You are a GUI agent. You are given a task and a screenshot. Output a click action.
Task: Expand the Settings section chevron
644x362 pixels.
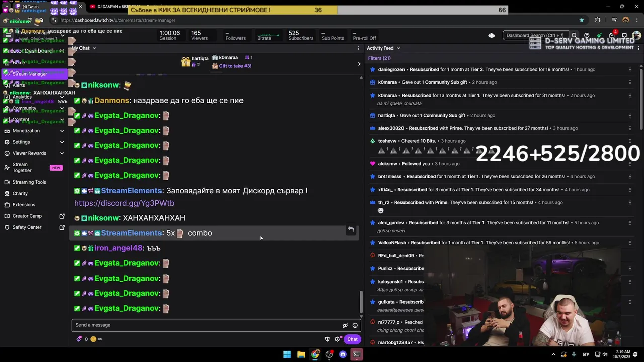62,142
